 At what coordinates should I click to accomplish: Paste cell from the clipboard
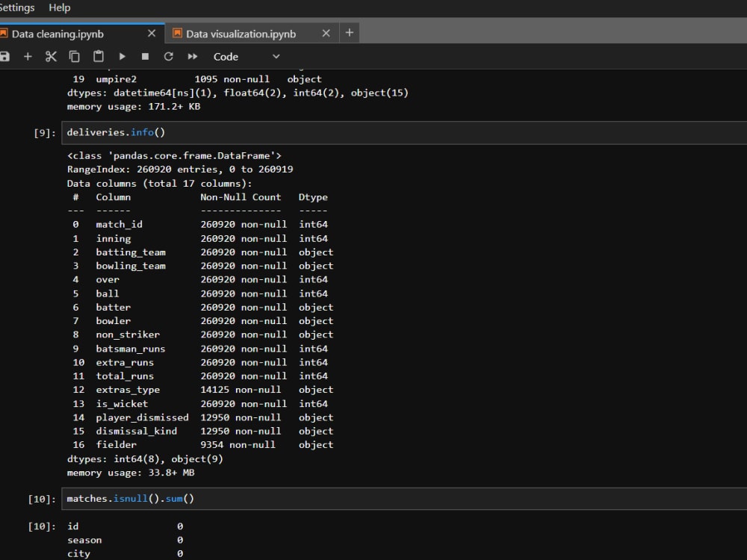pyautogui.click(x=98, y=57)
